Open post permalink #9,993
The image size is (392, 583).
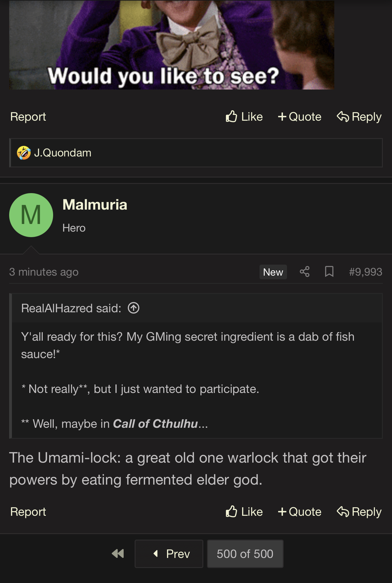click(365, 272)
